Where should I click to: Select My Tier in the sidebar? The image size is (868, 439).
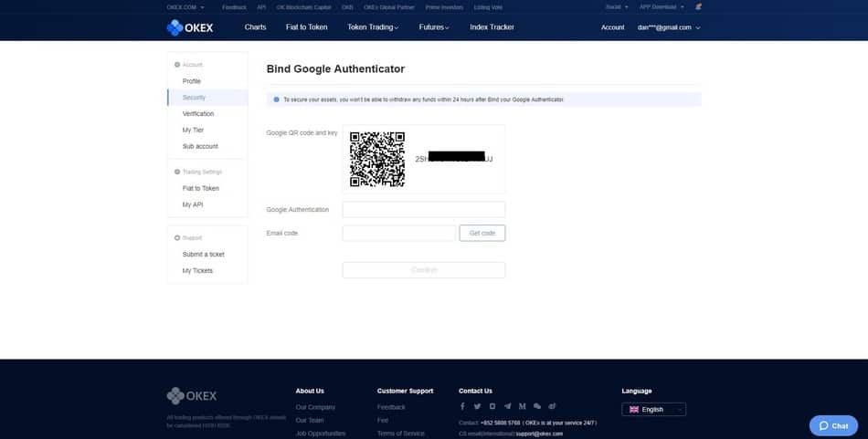(193, 130)
